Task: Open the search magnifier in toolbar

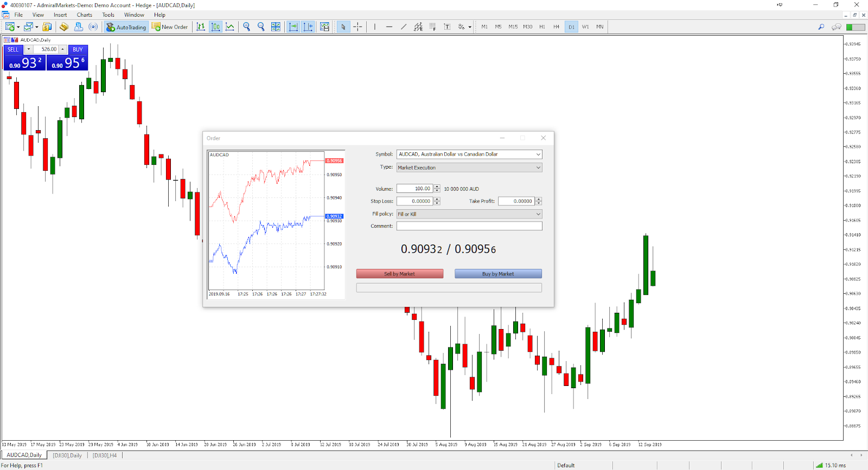Action: (x=821, y=27)
